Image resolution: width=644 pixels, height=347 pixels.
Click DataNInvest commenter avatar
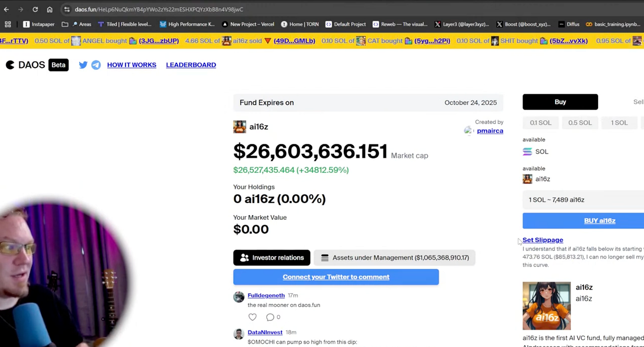click(x=239, y=334)
